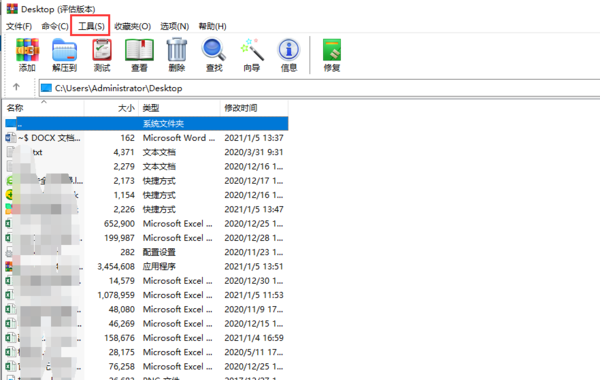
Task: Open the Help (帮助(H)) menu
Action: [212, 26]
